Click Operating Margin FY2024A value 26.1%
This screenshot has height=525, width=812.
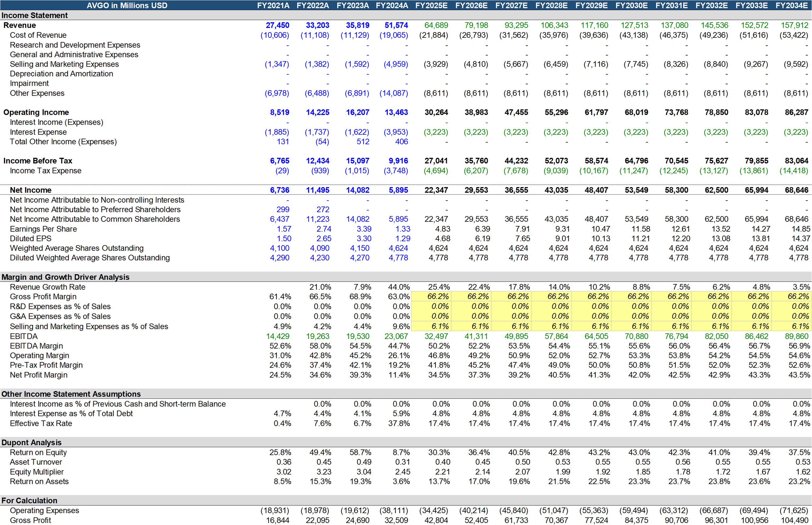(x=399, y=355)
